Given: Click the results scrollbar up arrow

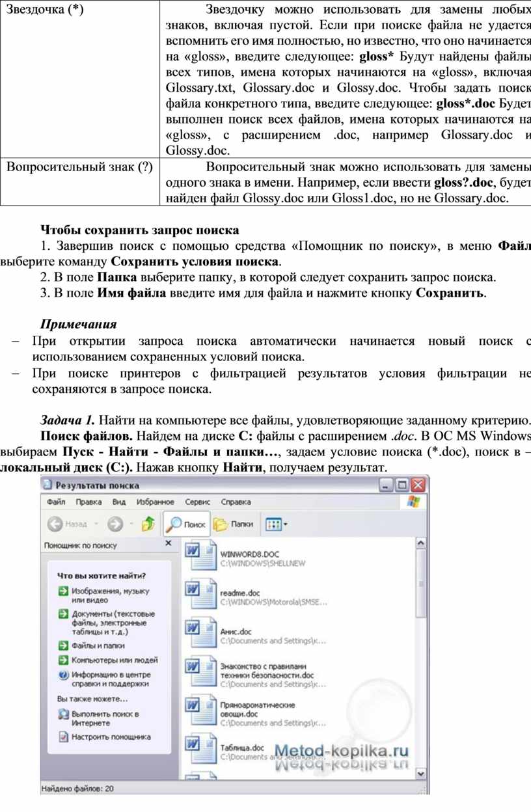Looking at the screenshot, I should click(x=420, y=543).
